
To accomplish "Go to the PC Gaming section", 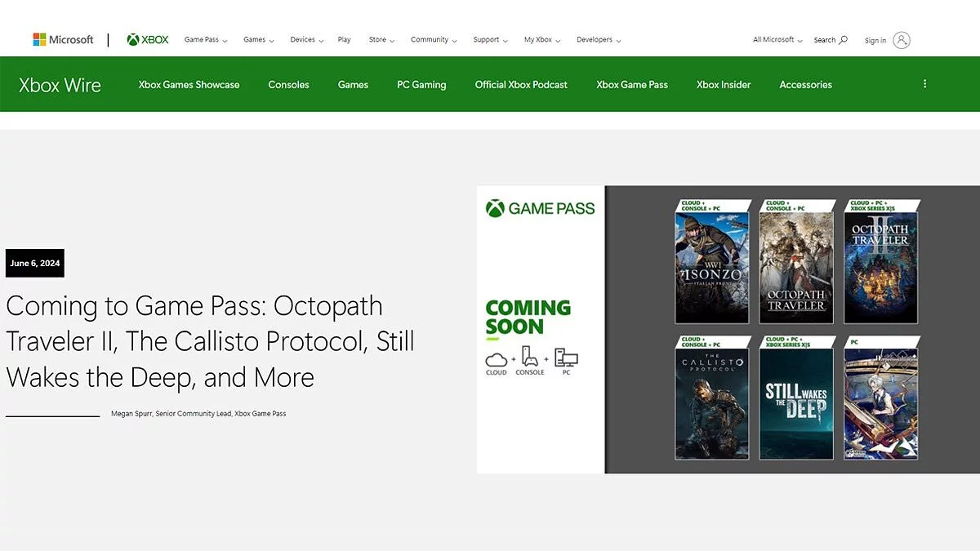I will pos(421,85).
